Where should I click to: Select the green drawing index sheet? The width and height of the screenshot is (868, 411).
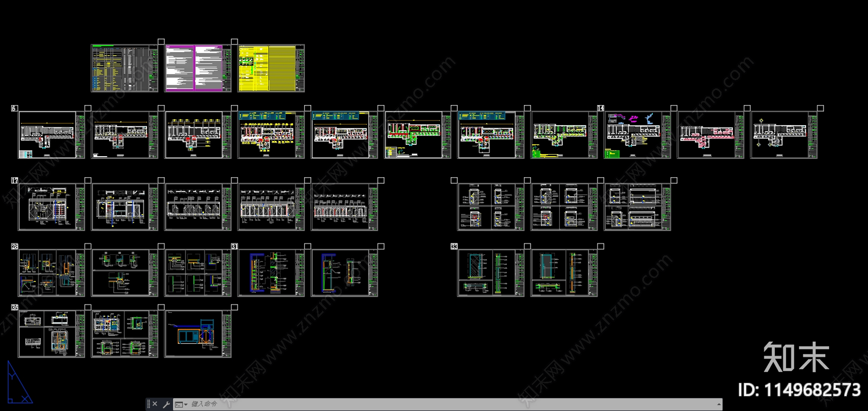click(125, 68)
